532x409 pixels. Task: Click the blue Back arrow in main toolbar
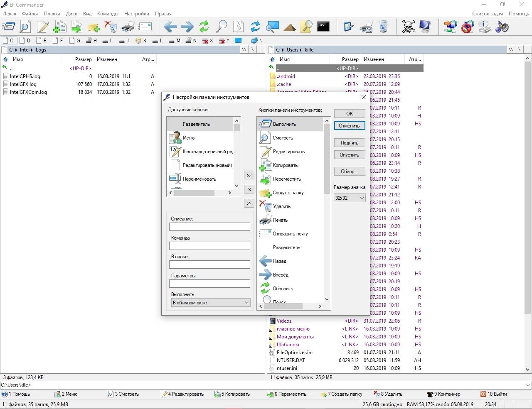170,27
